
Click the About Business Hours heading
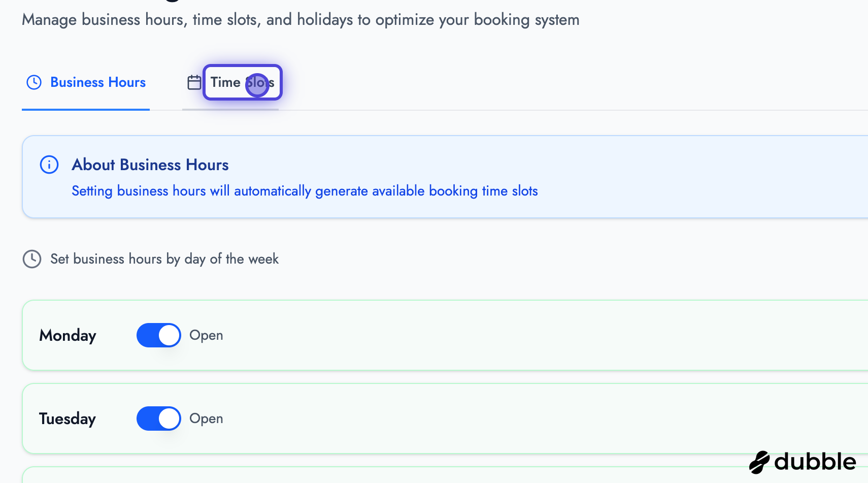(x=150, y=165)
